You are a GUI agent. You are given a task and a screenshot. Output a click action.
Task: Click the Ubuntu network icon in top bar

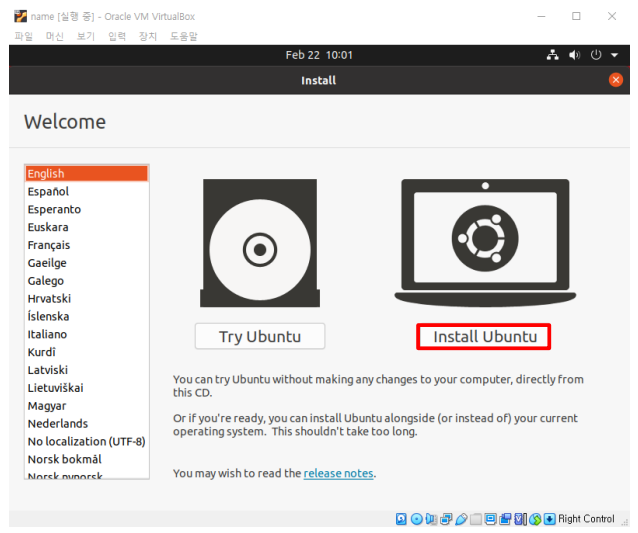(x=552, y=55)
